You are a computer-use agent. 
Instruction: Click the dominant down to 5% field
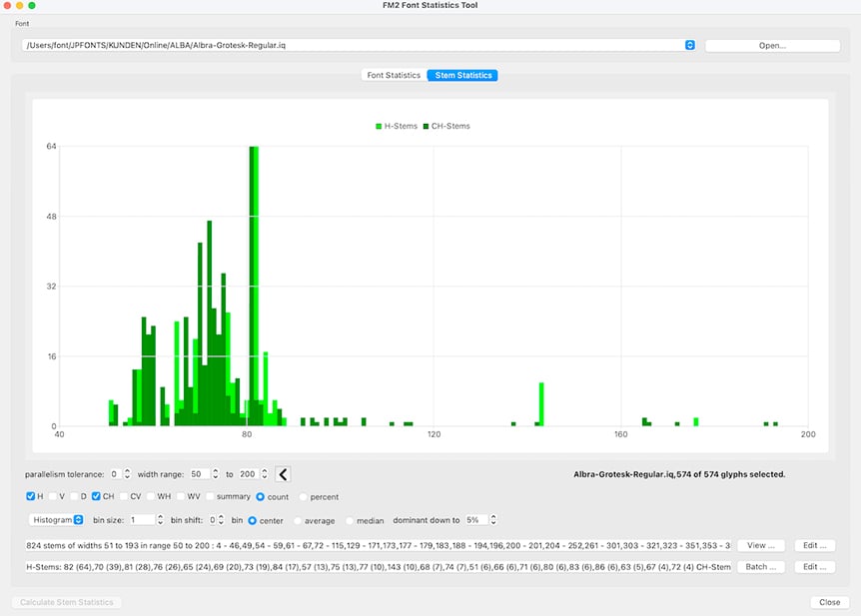point(475,520)
